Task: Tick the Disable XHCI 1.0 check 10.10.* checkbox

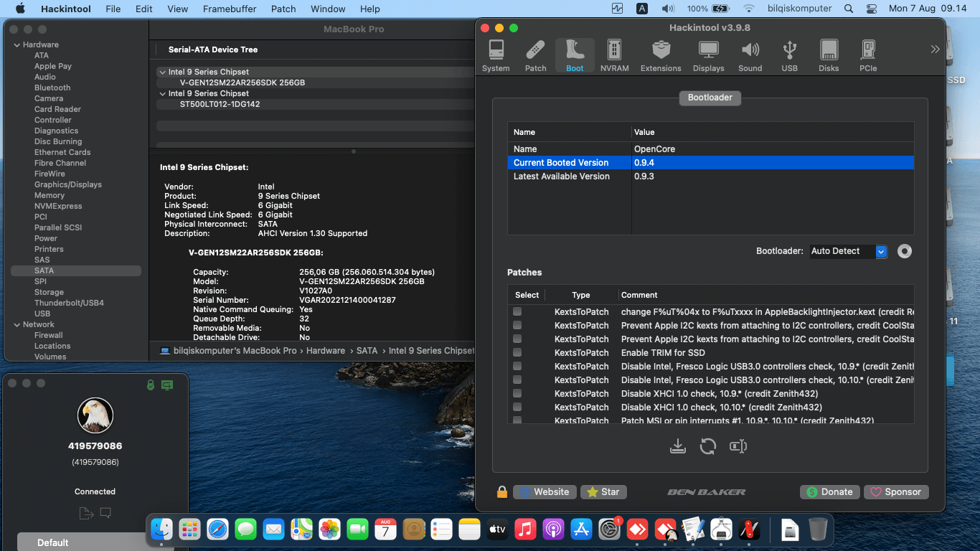Action: coord(517,407)
